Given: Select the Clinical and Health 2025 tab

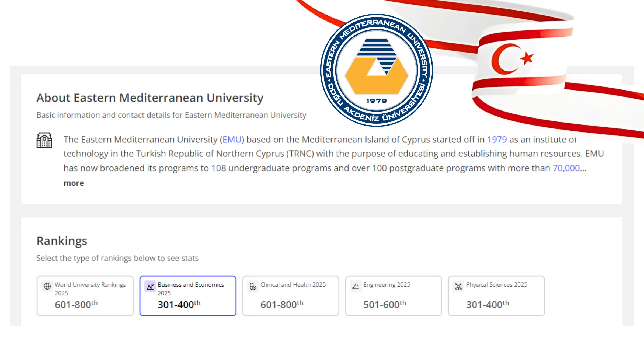Looking at the screenshot, I should click(x=291, y=296).
